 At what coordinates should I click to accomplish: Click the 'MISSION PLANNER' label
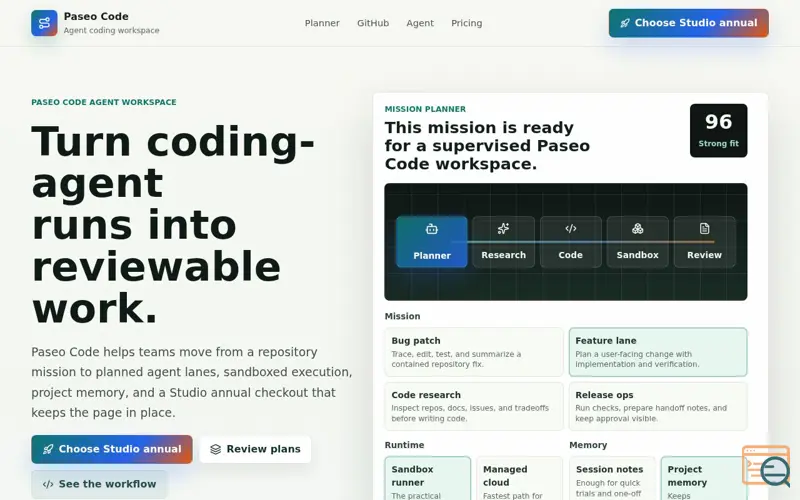tap(425, 109)
